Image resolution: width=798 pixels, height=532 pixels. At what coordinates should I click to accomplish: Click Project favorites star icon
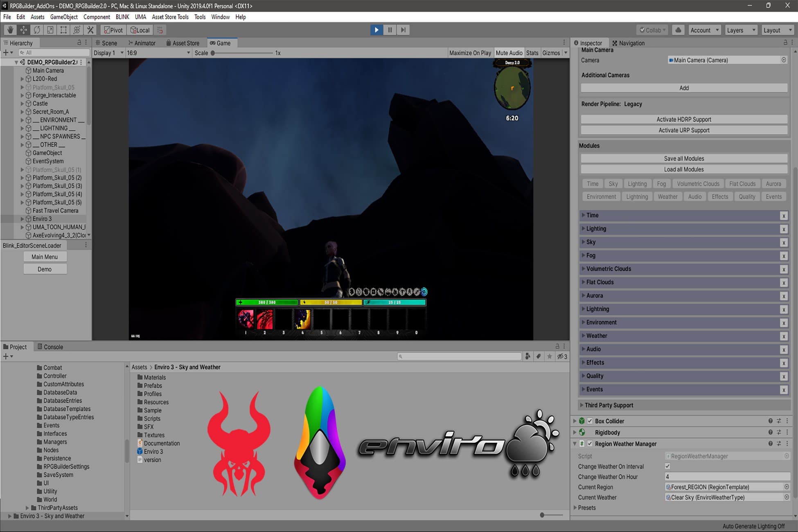tap(550, 356)
